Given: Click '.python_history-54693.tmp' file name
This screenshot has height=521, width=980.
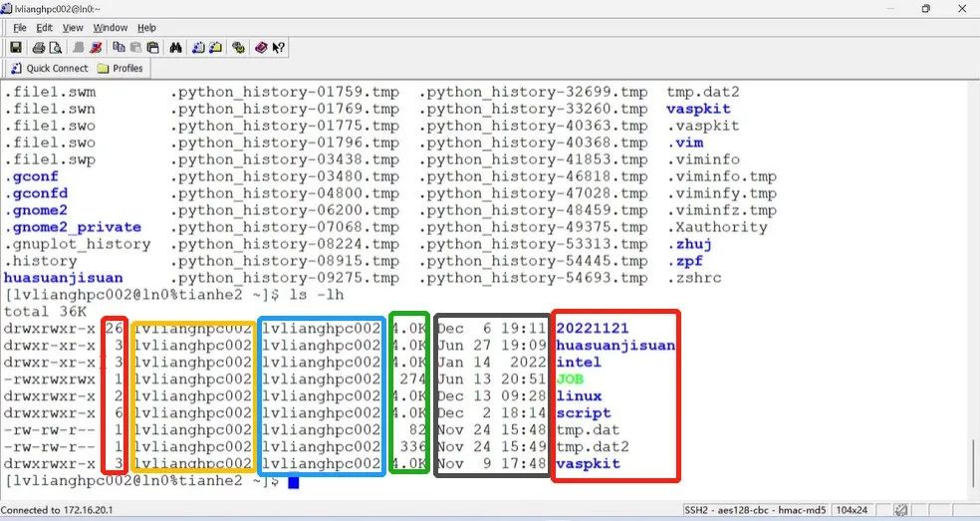Looking at the screenshot, I should point(533,278).
